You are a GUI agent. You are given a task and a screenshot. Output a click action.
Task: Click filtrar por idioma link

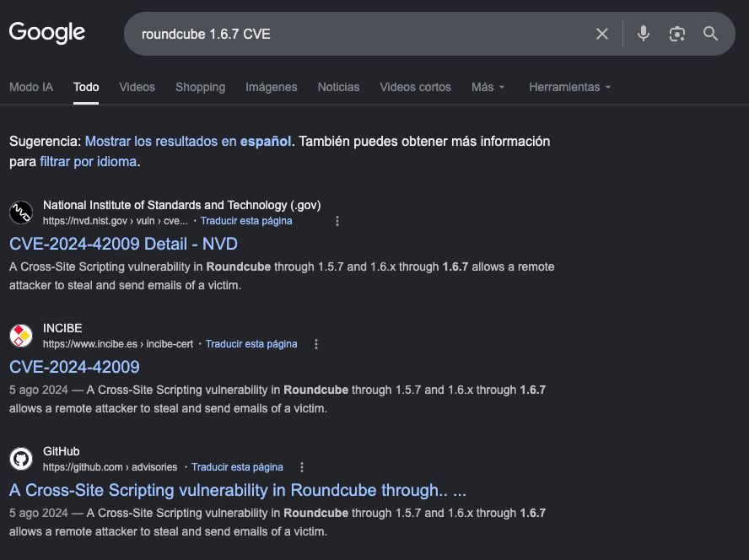[89, 161]
